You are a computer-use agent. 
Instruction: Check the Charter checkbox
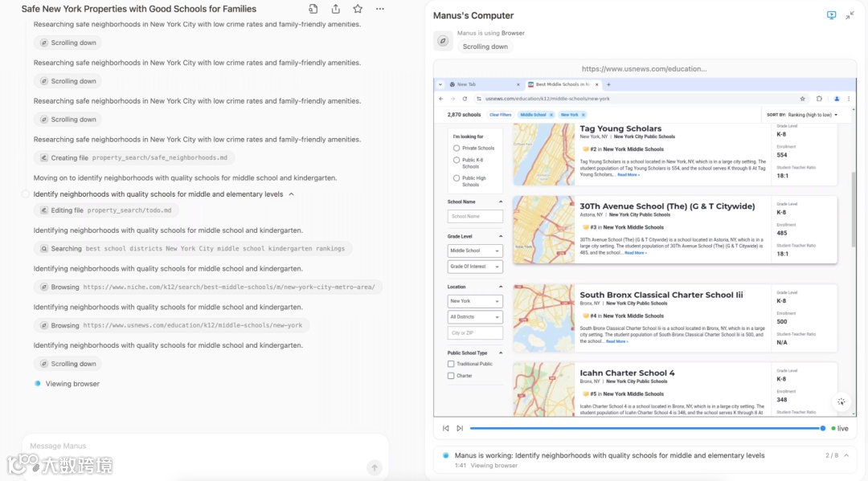[x=451, y=376]
